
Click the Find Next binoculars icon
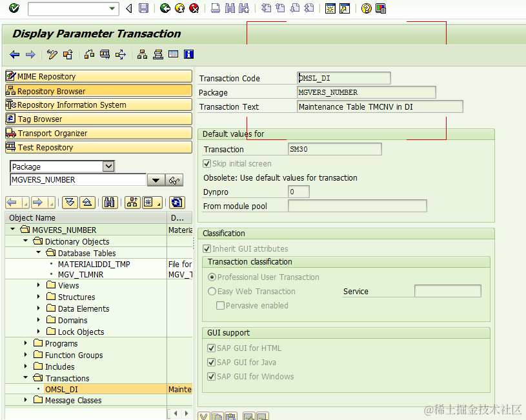click(244, 8)
